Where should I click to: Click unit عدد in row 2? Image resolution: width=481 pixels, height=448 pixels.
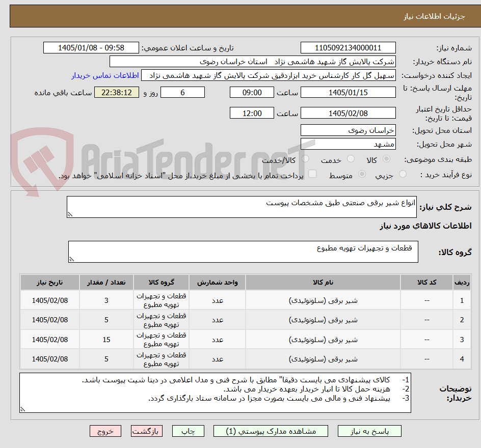(x=217, y=320)
